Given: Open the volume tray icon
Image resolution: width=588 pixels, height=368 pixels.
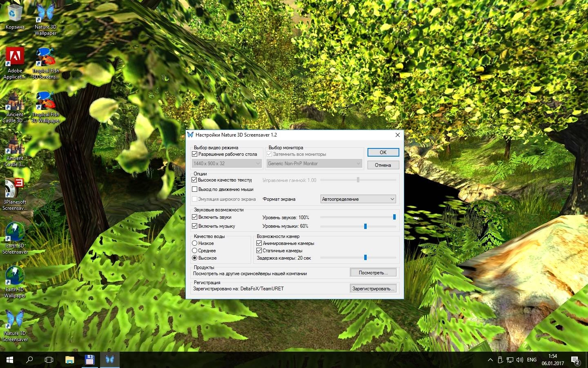Looking at the screenshot, I should (x=520, y=360).
